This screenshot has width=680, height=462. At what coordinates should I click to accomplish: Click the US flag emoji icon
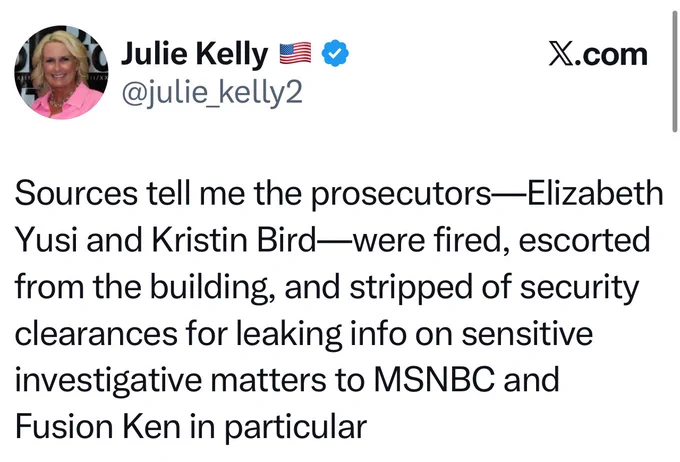[297, 54]
